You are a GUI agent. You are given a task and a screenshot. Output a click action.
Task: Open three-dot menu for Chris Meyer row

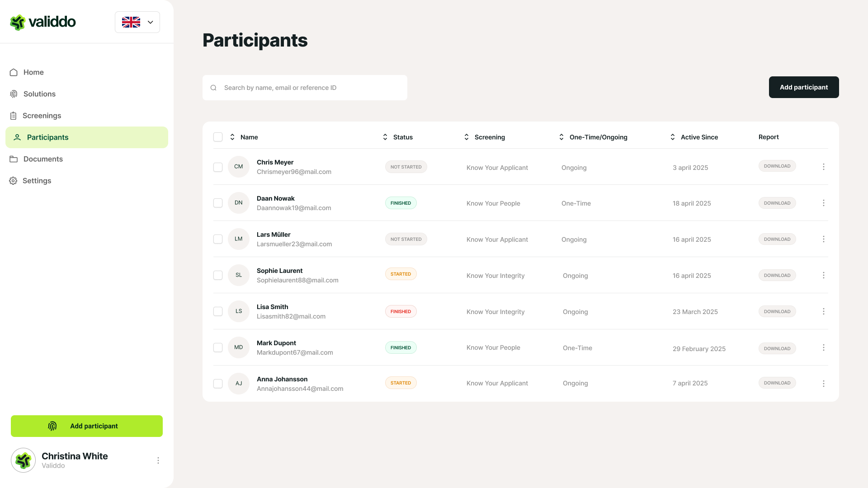(823, 167)
